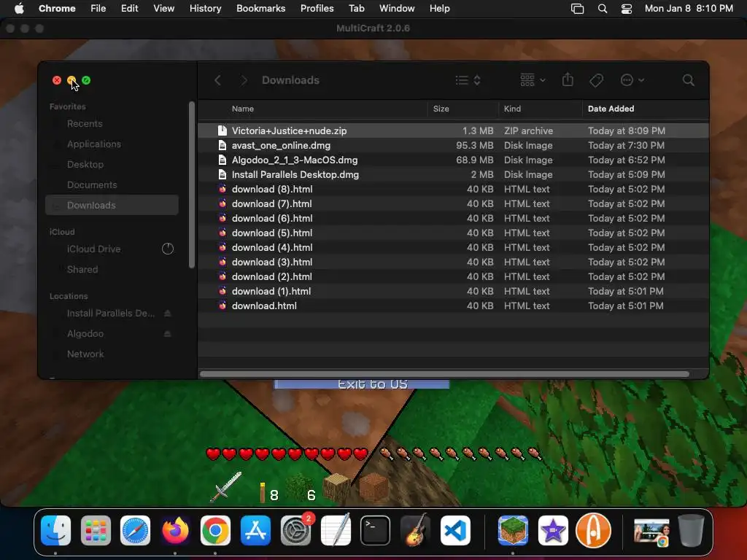
Task: Open the Trash in the Dock
Action: click(691, 530)
